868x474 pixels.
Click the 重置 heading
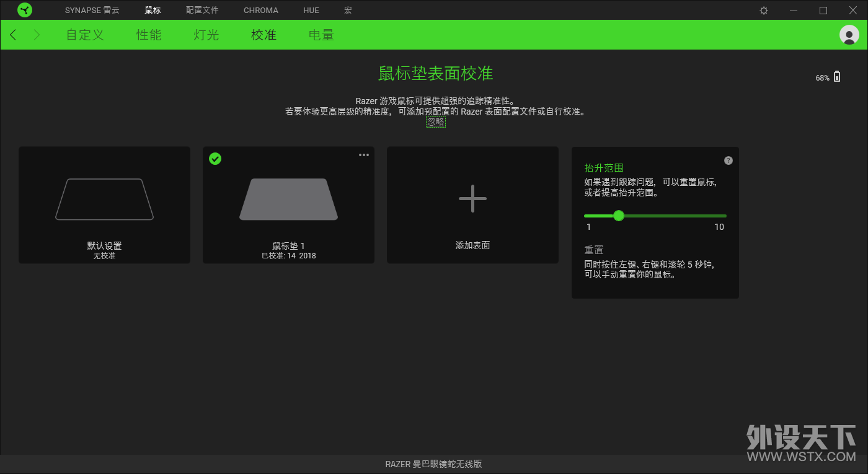[x=594, y=250]
